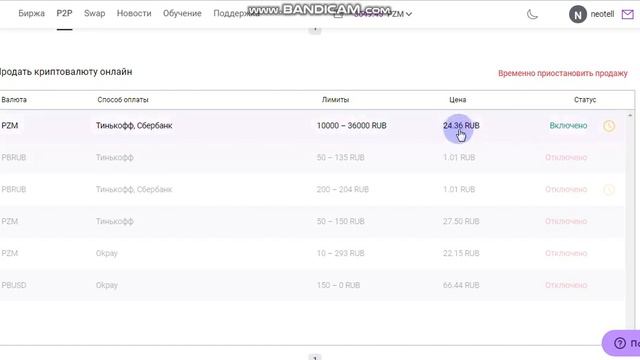Click Временно приостановить продажу link
This screenshot has width=640, height=360.
562,73
